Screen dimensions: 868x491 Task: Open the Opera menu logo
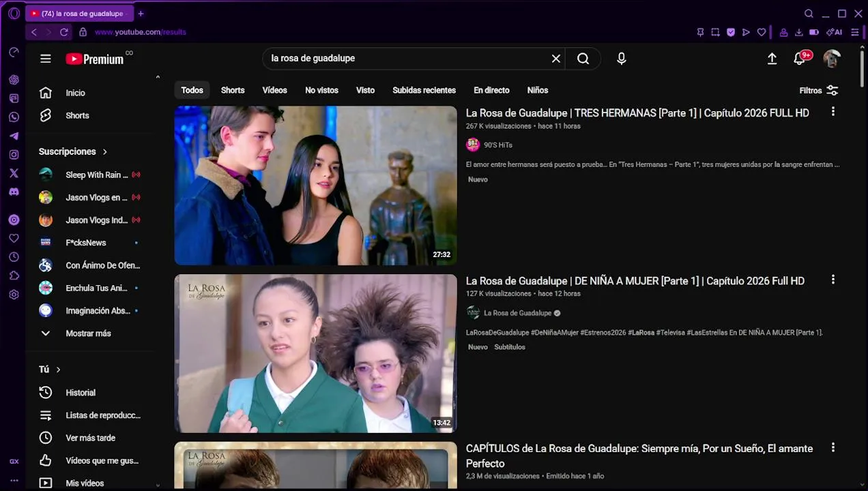14,14
